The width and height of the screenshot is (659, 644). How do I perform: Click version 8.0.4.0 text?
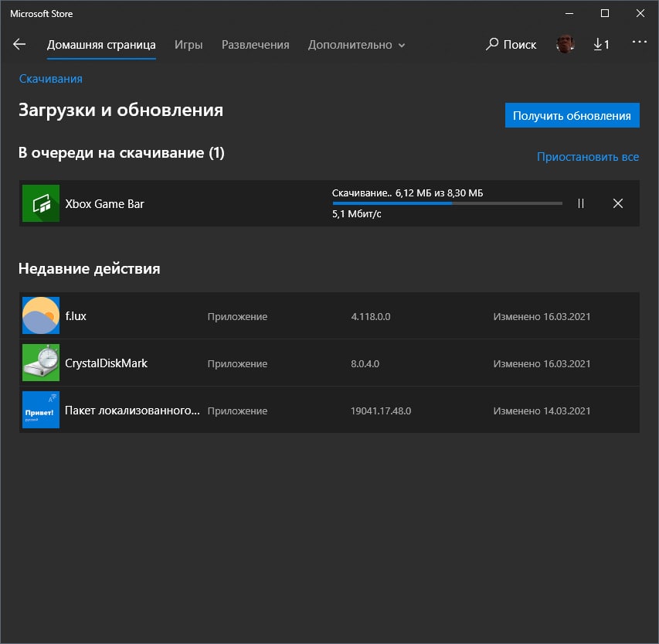365,363
